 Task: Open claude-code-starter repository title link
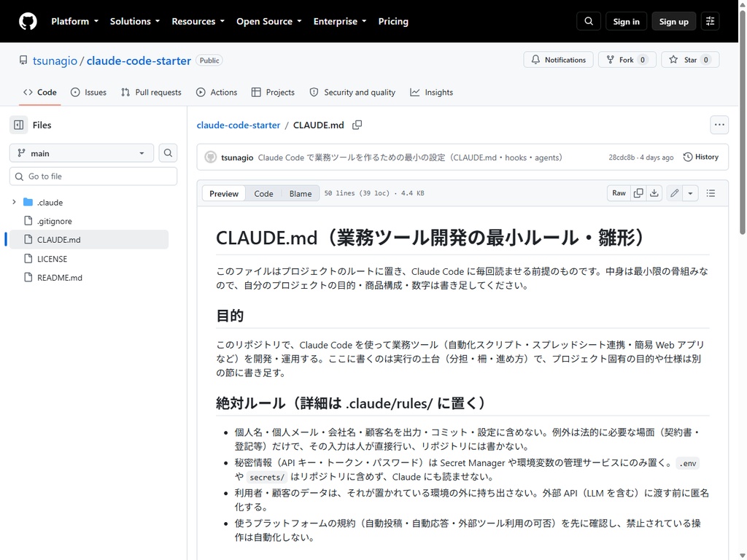tap(139, 61)
